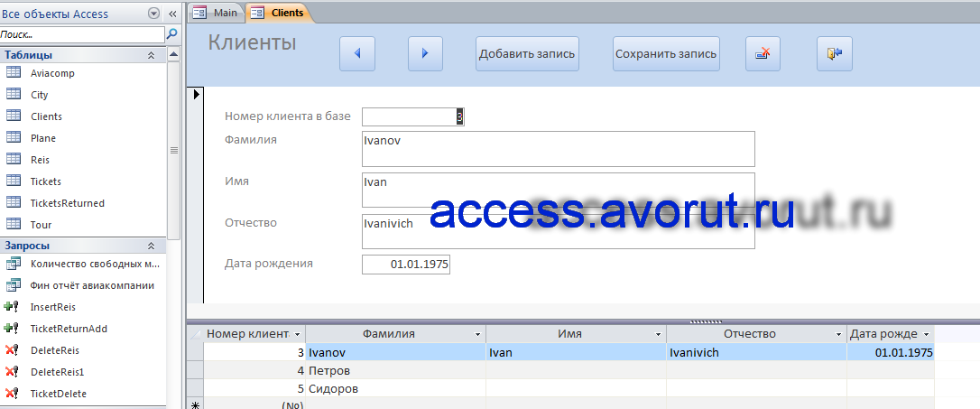Click the navigation pane search field

point(82,34)
